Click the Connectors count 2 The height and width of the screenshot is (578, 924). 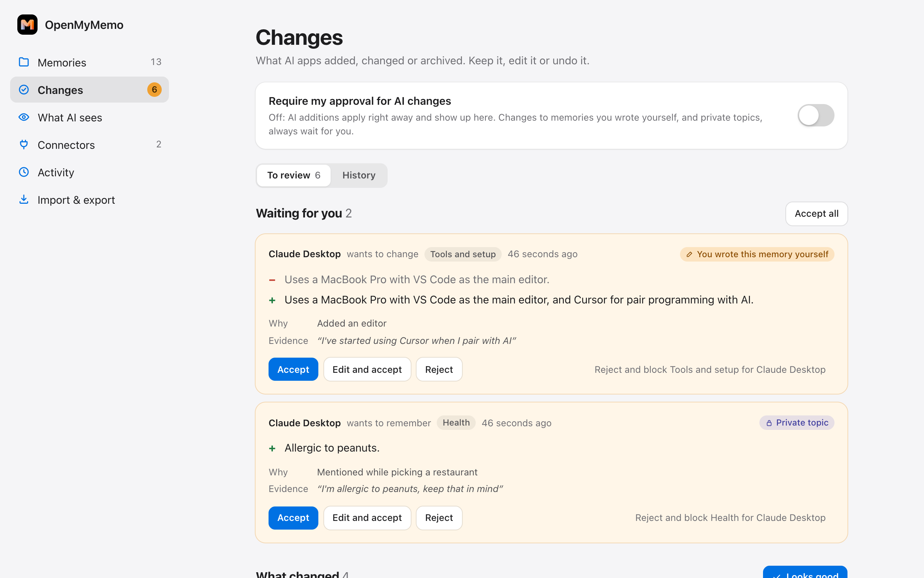(158, 144)
